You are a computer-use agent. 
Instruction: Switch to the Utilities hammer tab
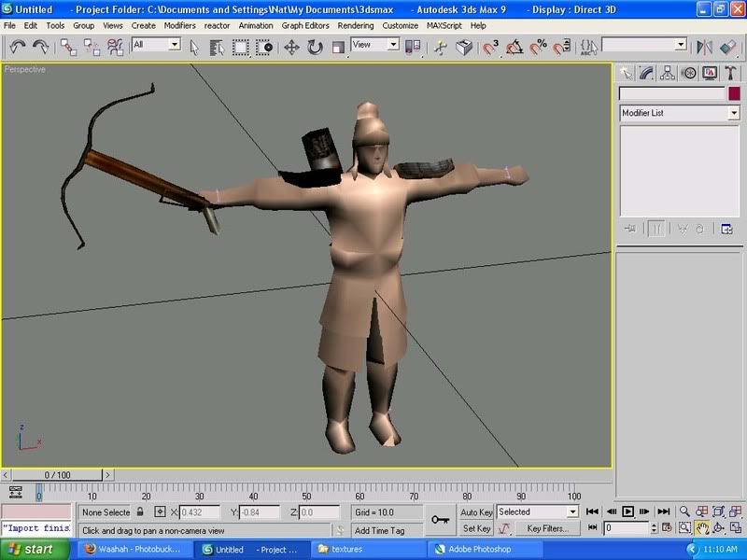[731, 73]
